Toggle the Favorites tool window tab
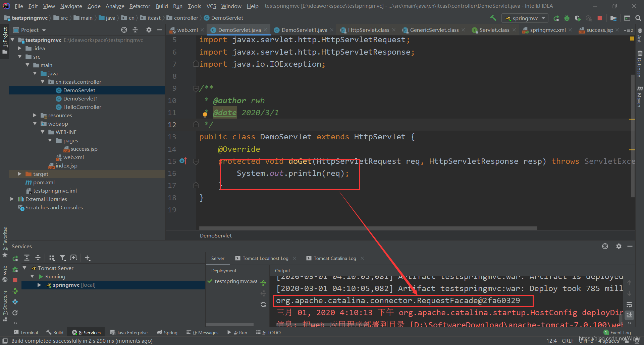The width and height of the screenshot is (644, 345). [5, 242]
